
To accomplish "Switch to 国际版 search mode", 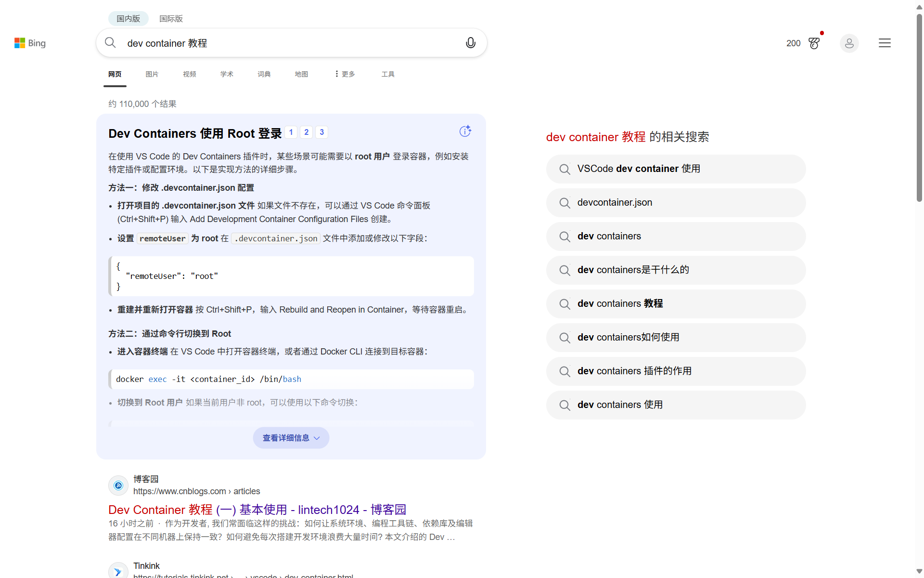I will 171,18.
